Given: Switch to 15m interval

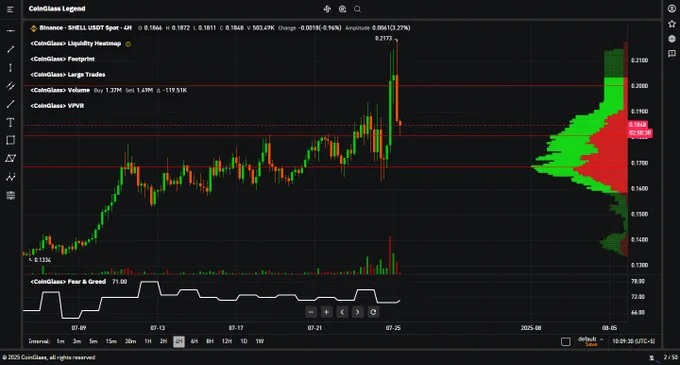Looking at the screenshot, I should point(111,342).
